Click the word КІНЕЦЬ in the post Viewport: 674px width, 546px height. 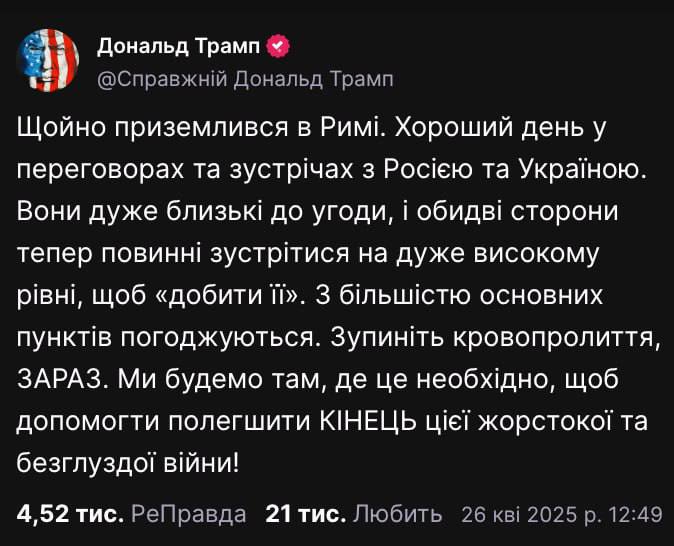[368, 421]
